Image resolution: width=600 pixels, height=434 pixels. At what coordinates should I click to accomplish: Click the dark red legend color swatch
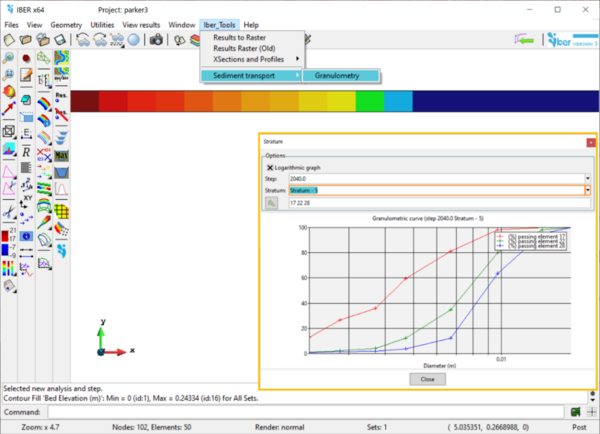tap(84, 102)
